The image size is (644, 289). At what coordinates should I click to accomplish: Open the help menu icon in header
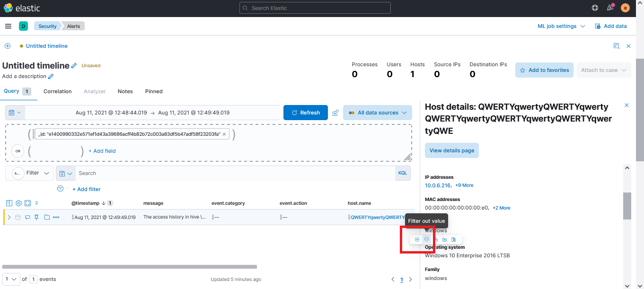click(595, 8)
